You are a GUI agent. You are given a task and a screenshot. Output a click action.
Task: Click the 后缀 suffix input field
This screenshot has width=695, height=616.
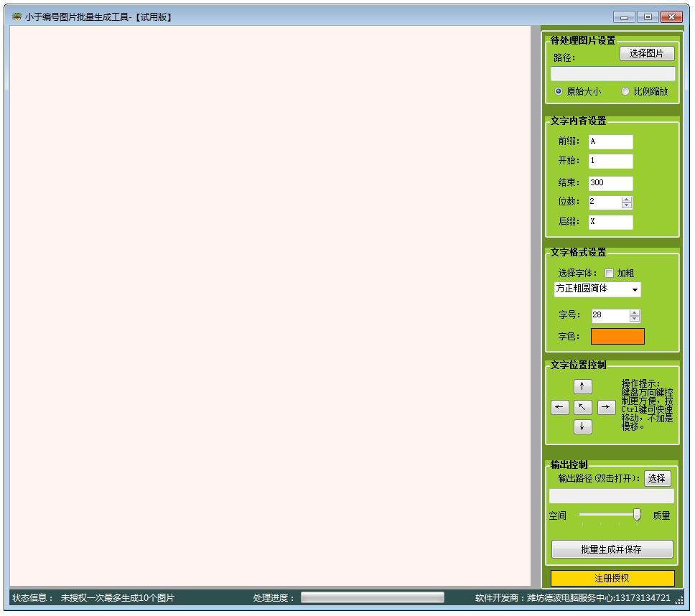tap(610, 222)
